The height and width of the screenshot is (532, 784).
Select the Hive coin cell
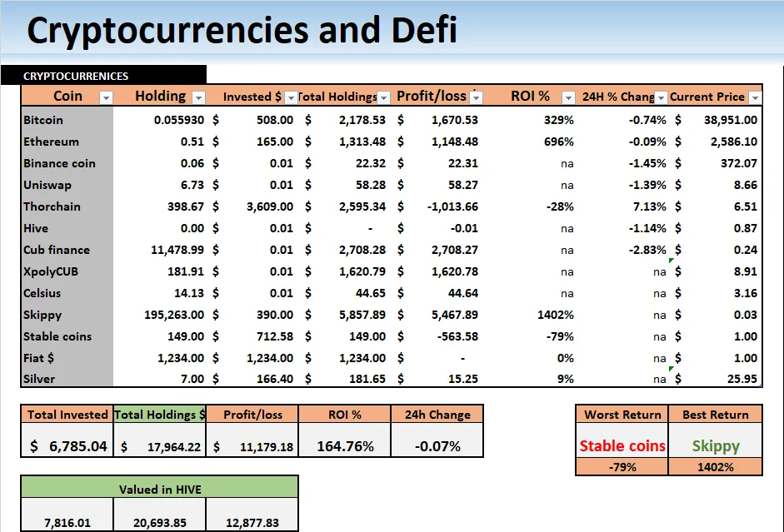coord(67,228)
